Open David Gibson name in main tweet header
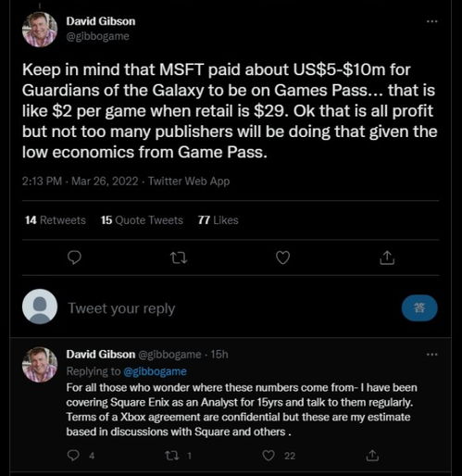462x476 pixels. (101, 21)
